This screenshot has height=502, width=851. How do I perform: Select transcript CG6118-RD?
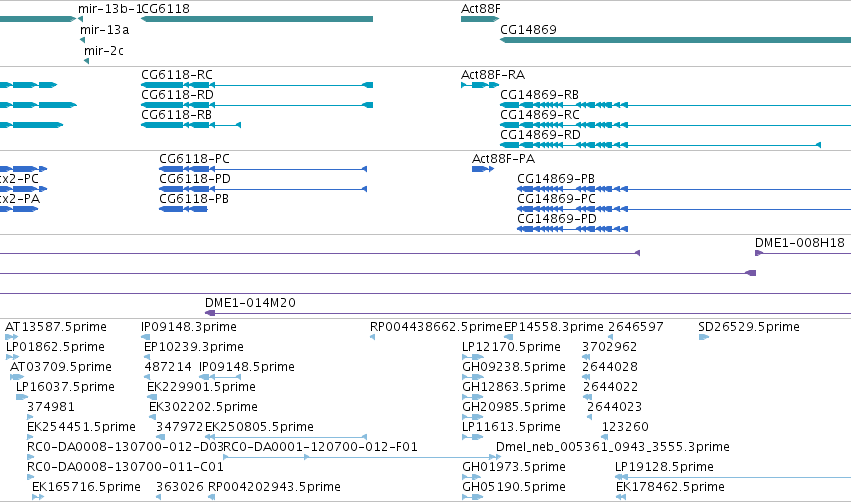pyautogui.click(x=257, y=105)
